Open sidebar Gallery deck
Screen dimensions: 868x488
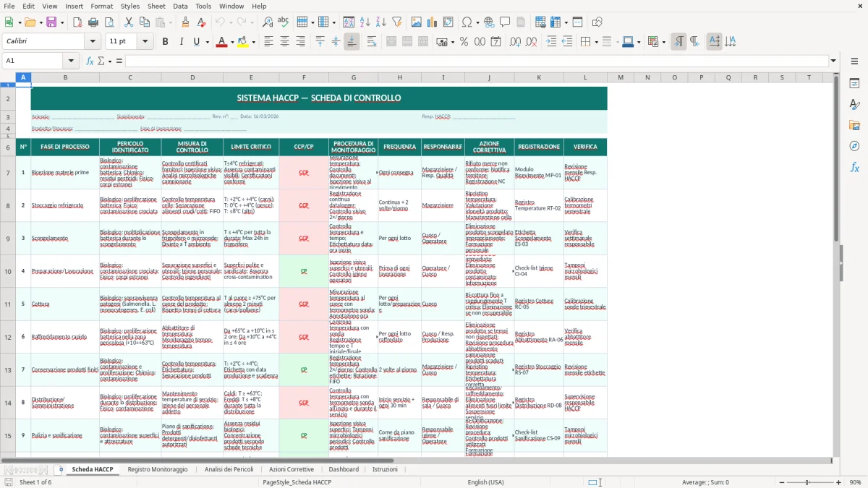[854, 126]
